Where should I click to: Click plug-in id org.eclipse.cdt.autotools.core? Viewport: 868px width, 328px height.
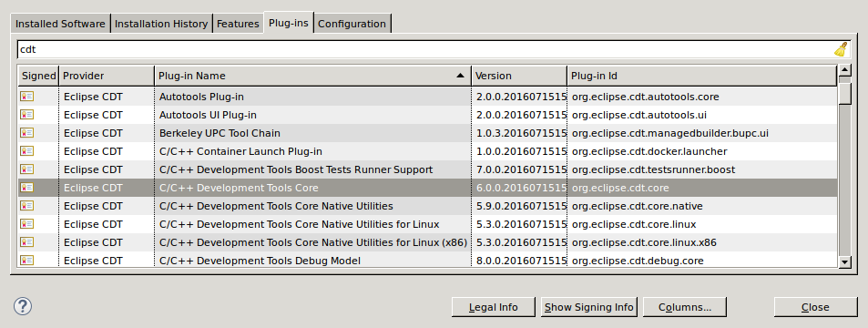pyautogui.click(x=646, y=97)
